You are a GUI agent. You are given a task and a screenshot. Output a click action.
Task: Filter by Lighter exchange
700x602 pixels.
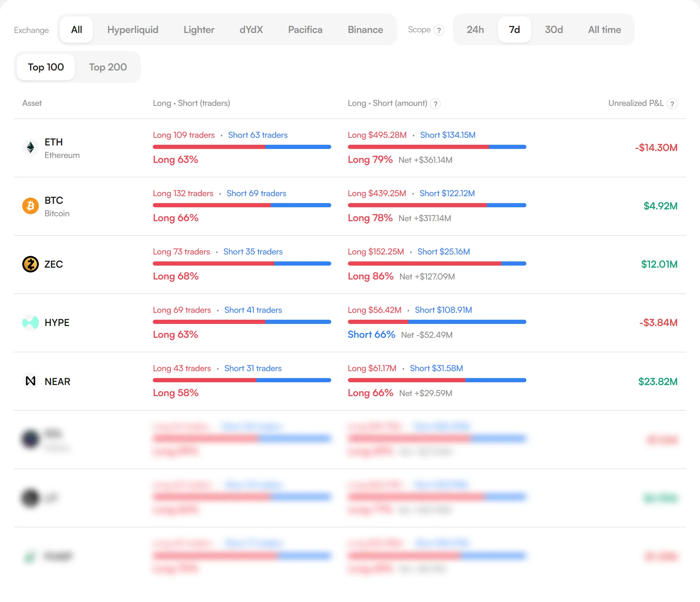(199, 30)
